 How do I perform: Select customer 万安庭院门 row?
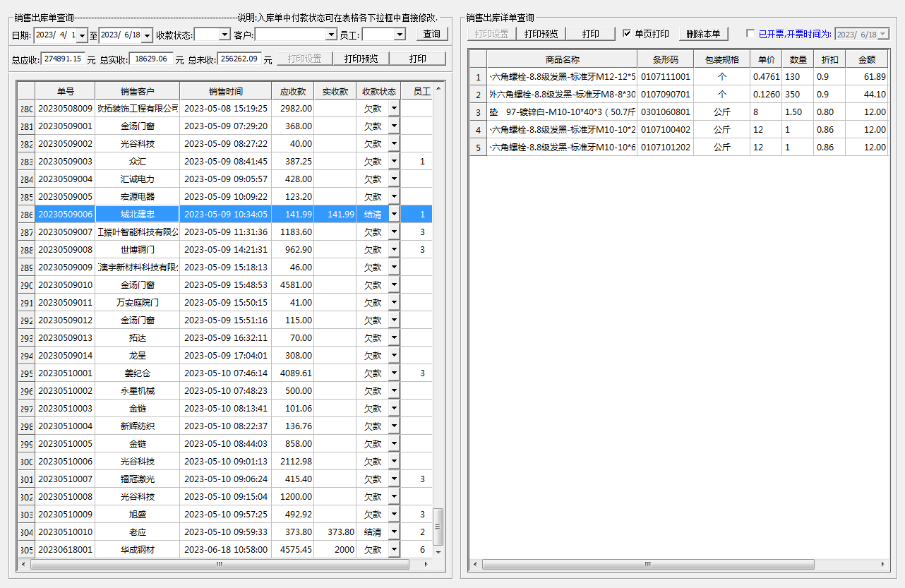click(x=138, y=302)
